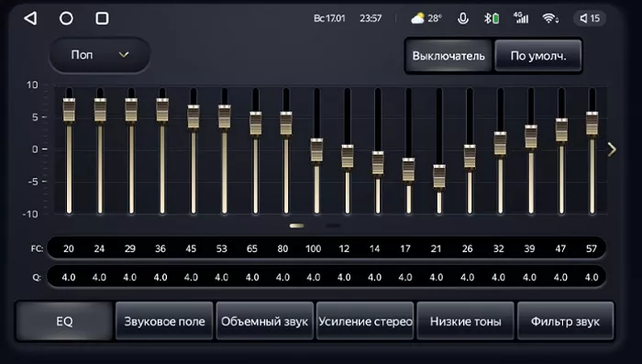Tap the back triangle navigation icon
The width and height of the screenshot is (642, 364).
pyautogui.click(x=30, y=18)
